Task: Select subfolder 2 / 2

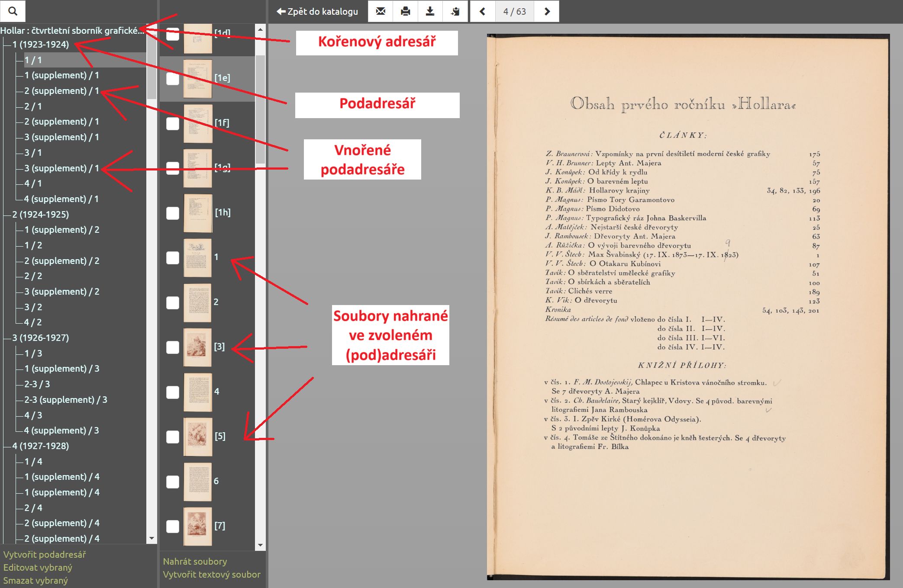Action: [33, 276]
